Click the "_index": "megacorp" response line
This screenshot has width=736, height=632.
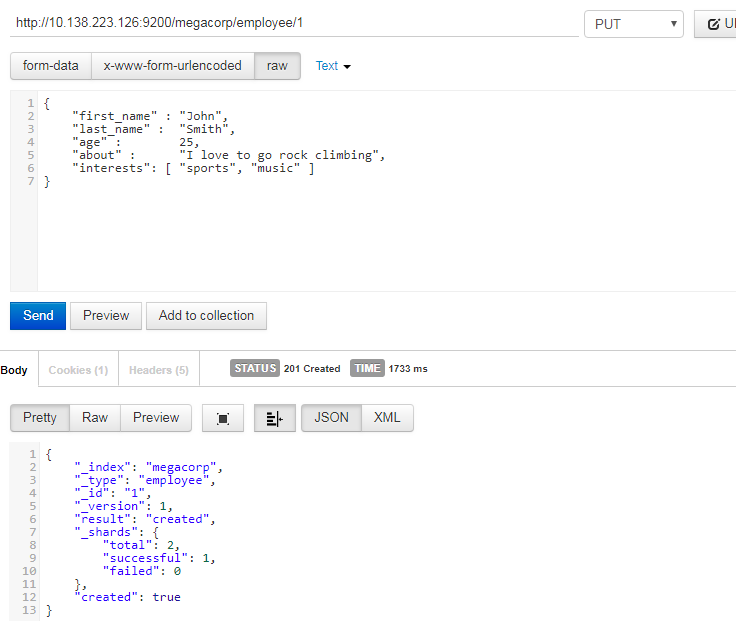click(x=148, y=467)
